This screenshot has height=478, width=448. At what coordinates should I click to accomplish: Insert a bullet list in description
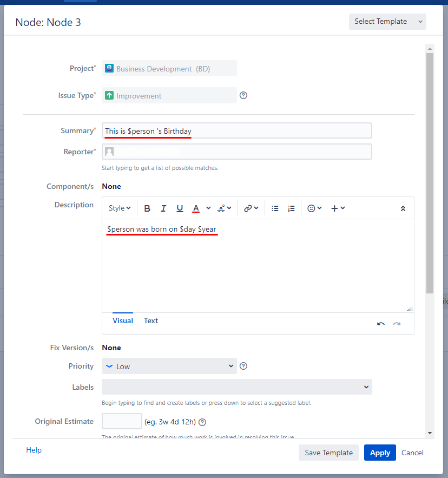[x=275, y=208]
